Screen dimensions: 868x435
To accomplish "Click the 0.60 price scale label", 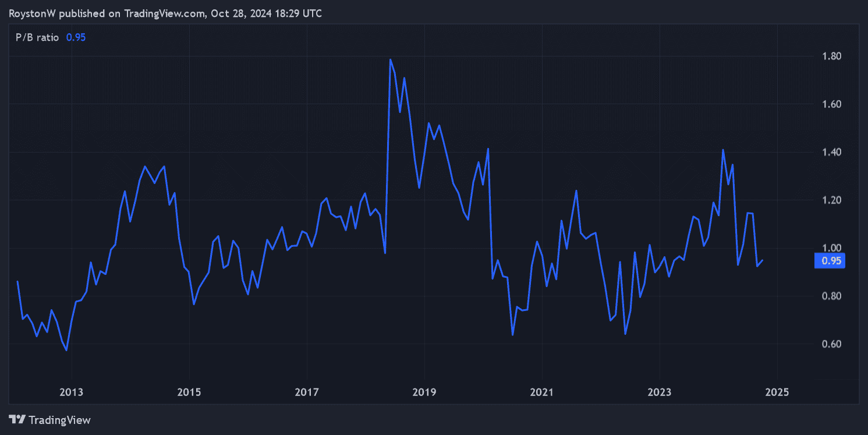I will pos(831,344).
